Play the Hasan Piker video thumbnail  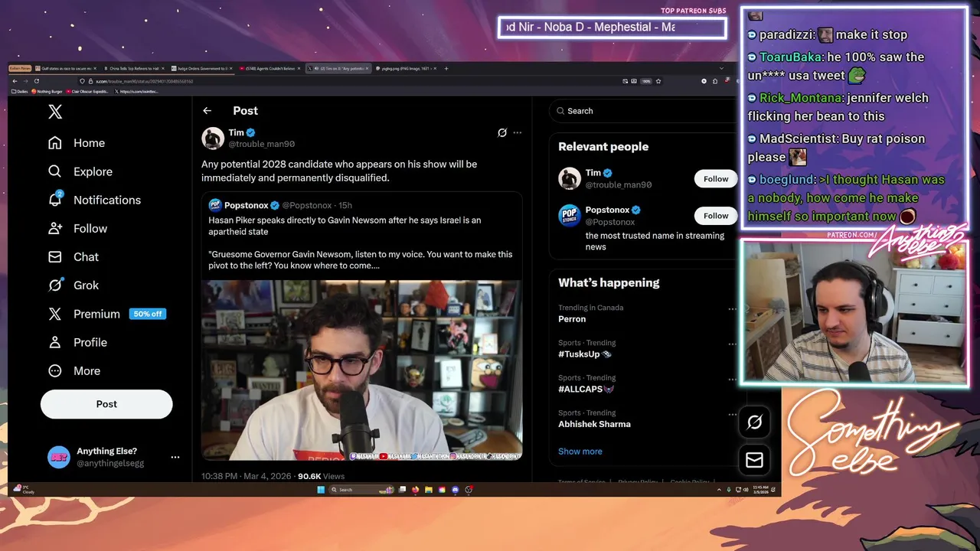point(361,370)
